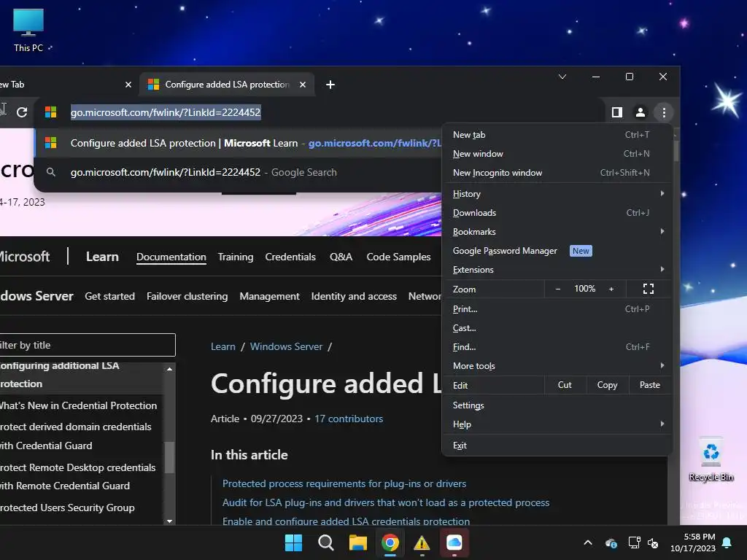
Task: Choose Cast... from the menu
Action: tap(557, 328)
